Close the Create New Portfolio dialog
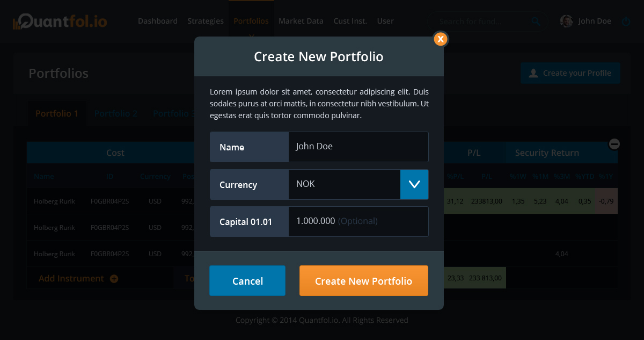This screenshot has width=644, height=340. tap(440, 39)
